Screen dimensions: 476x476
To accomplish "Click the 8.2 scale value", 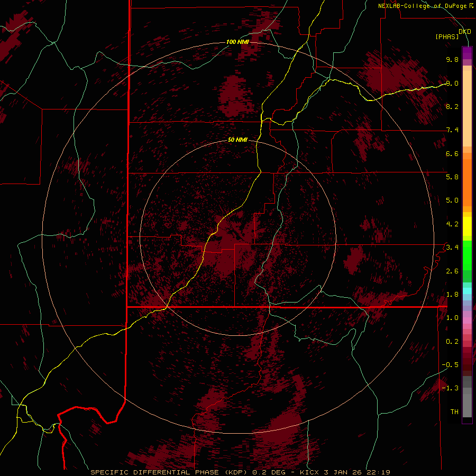I will [452, 106].
